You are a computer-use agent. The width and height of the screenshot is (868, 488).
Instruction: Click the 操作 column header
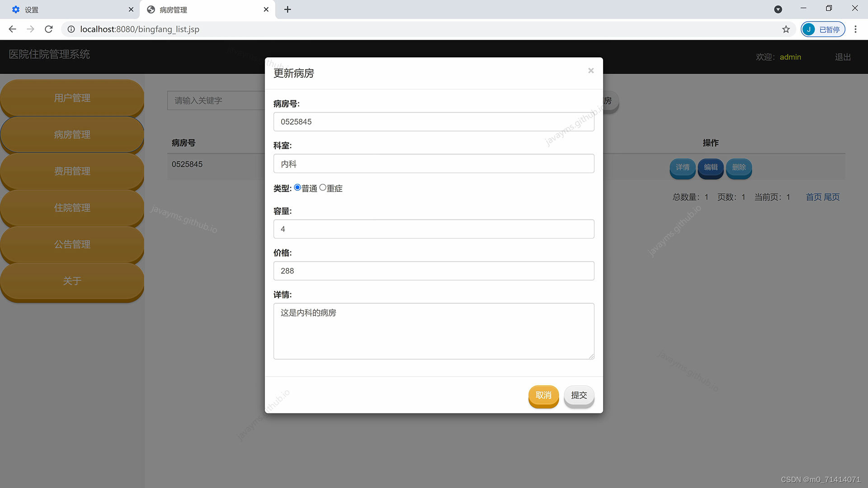click(x=711, y=143)
